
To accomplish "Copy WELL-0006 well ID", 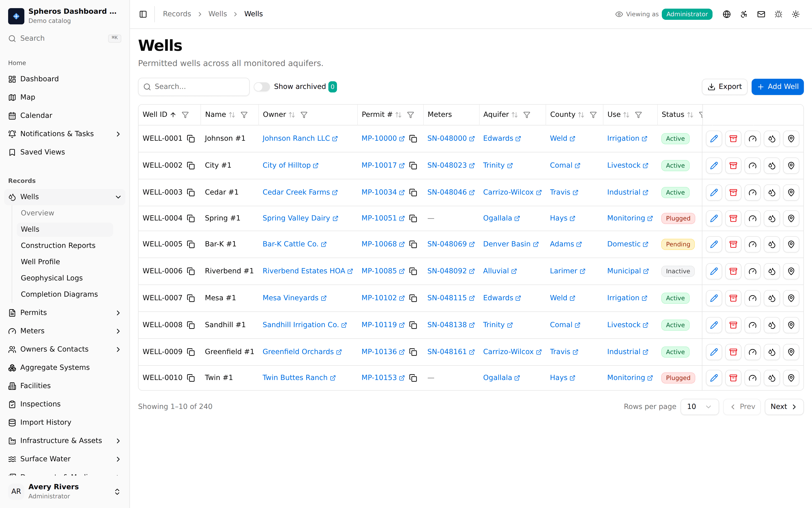I will coord(191,271).
